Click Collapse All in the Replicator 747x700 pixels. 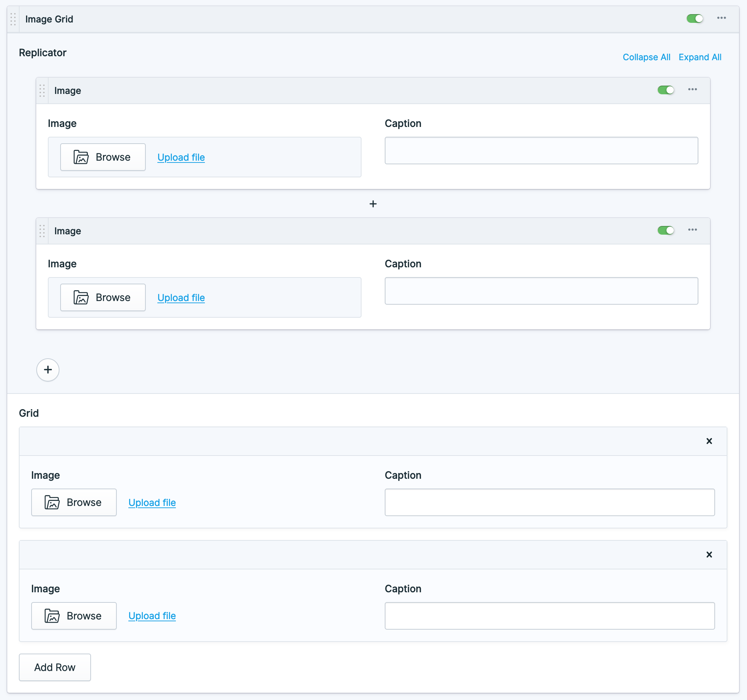pos(646,57)
